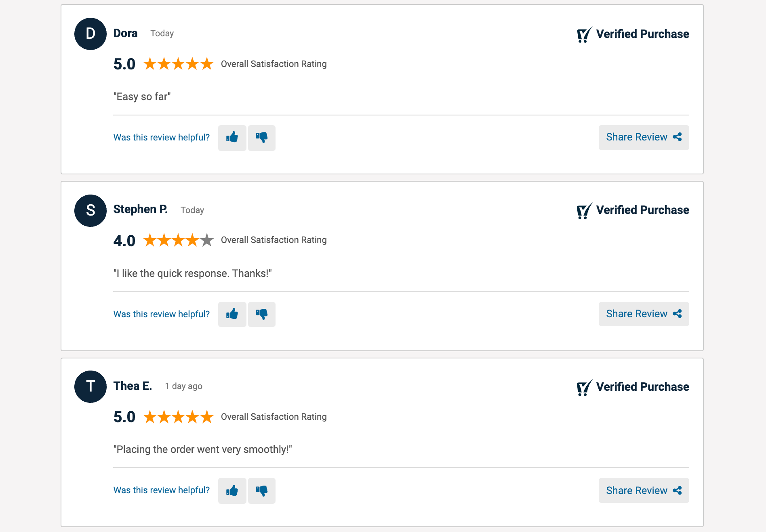Click Dora's avatar circle with letter D

(90, 34)
